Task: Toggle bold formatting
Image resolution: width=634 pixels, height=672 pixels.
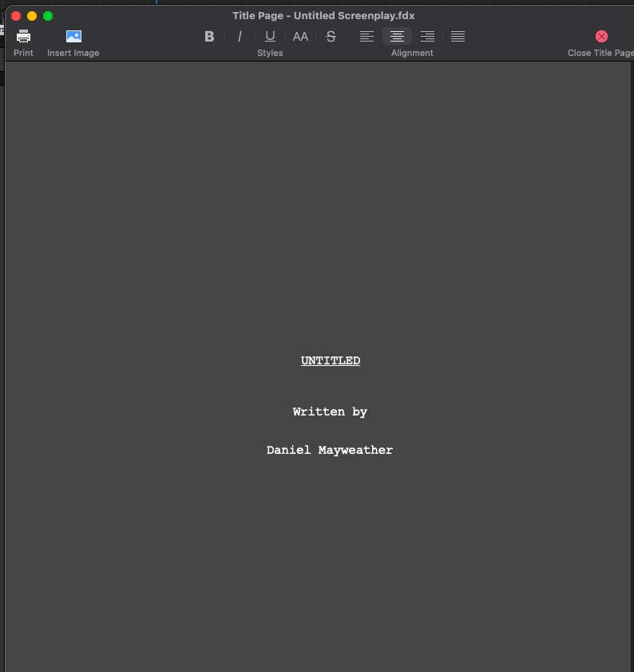Action: click(209, 37)
